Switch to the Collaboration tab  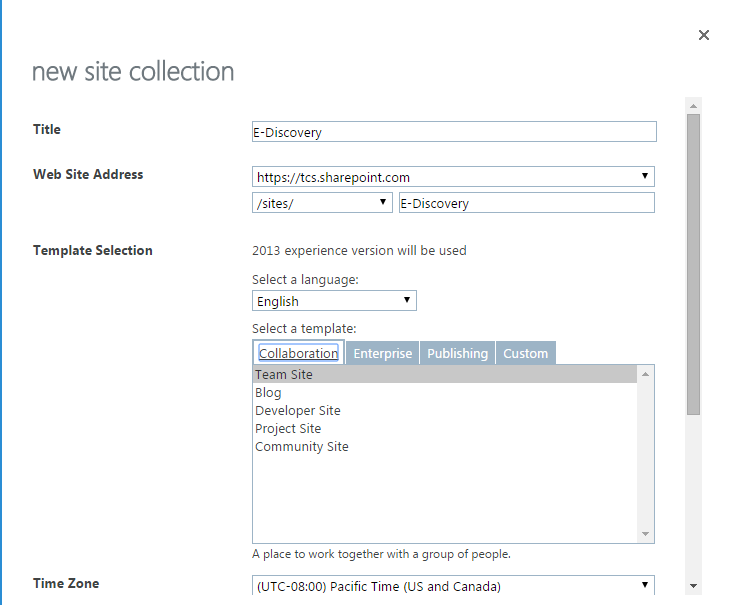[298, 353]
